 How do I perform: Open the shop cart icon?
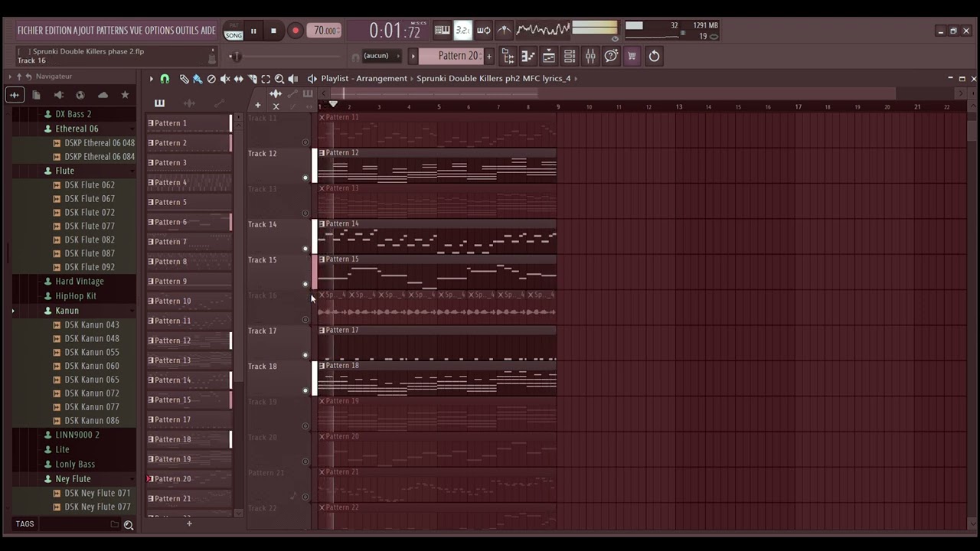[x=632, y=56]
